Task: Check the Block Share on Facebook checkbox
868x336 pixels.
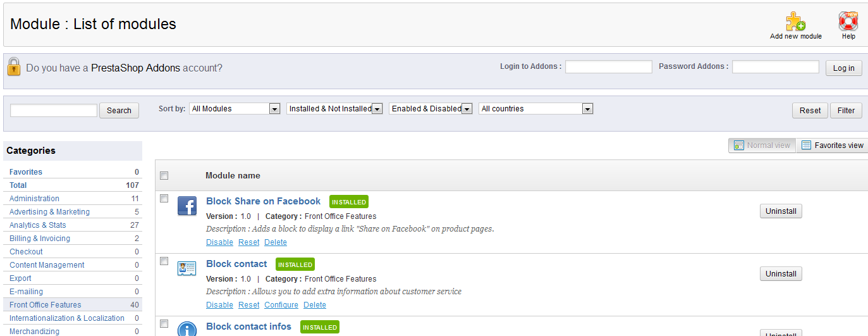Action: [164, 199]
